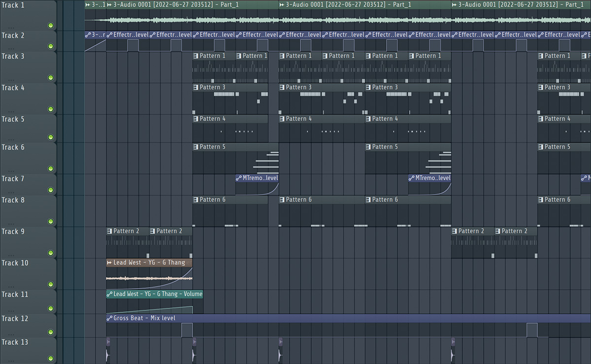This screenshot has width=591, height=364.
Task: Select the Track 10 header label
Action: point(15,263)
